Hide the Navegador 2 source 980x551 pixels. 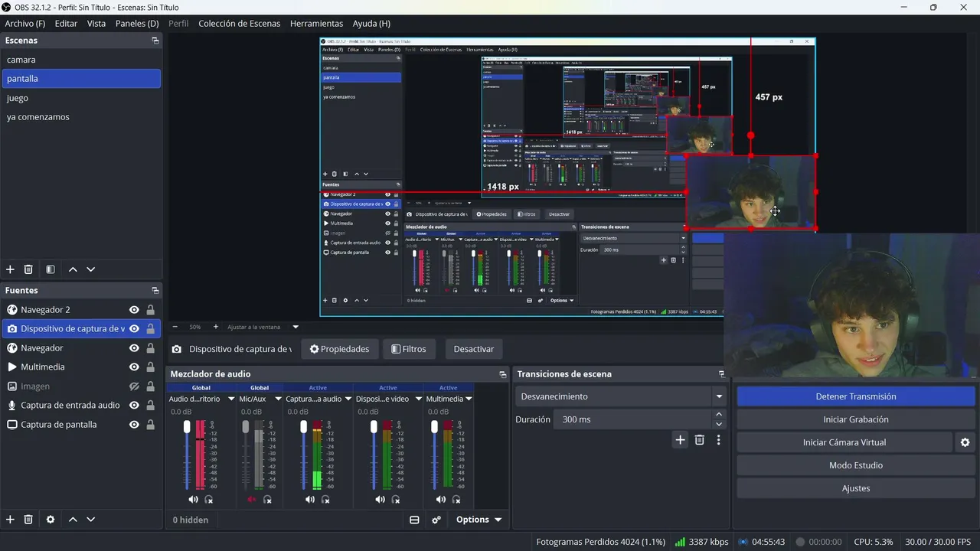[134, 310]
